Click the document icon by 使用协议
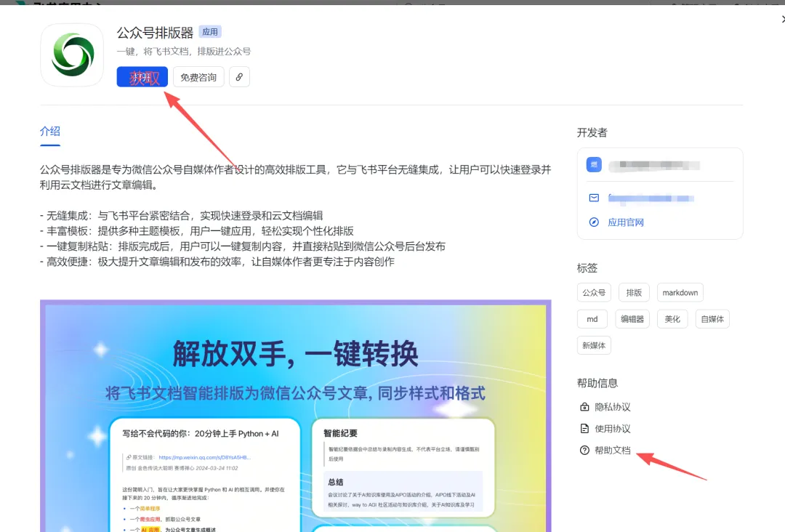Image resolution: width=785 pixels, height=532 pixels. [584, 428]
